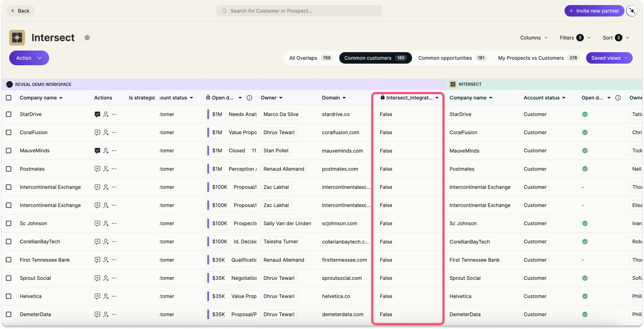Image resolution: width=644 pixels, height=329 pixels.
Task: Expand the Saved views dropdown
Action: tap(609, 58)
